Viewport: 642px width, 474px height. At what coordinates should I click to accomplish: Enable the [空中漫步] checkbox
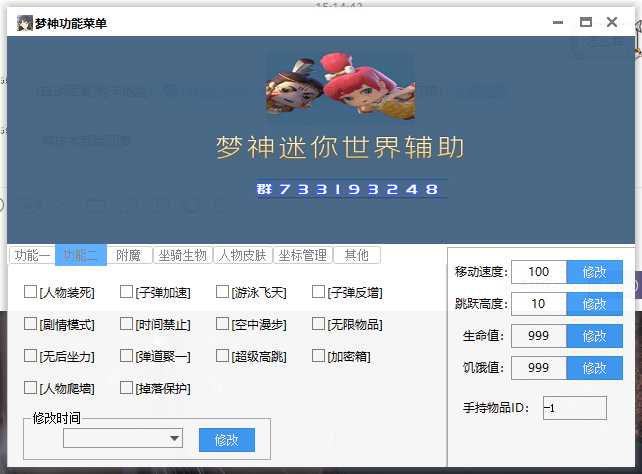click(222, 324)
